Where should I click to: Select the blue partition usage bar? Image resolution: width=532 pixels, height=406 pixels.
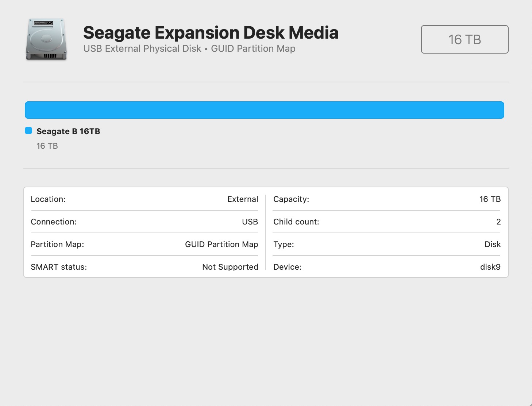pos(264,110)
